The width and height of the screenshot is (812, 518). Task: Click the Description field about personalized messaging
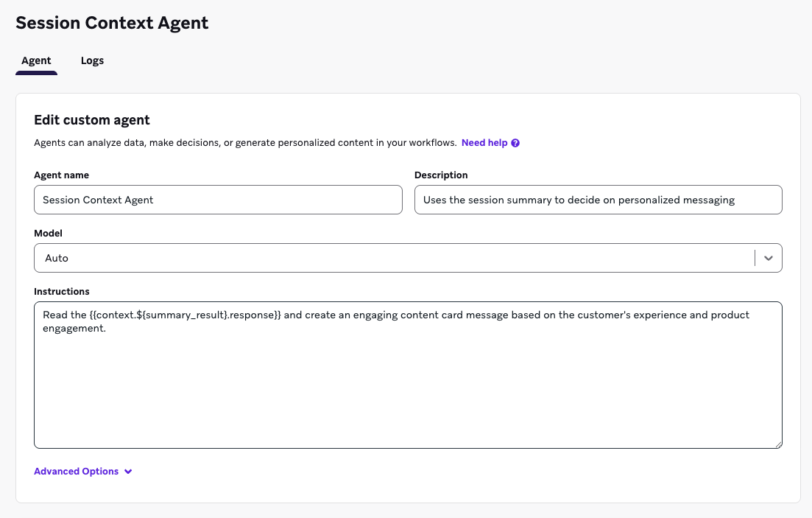[598, 200]
